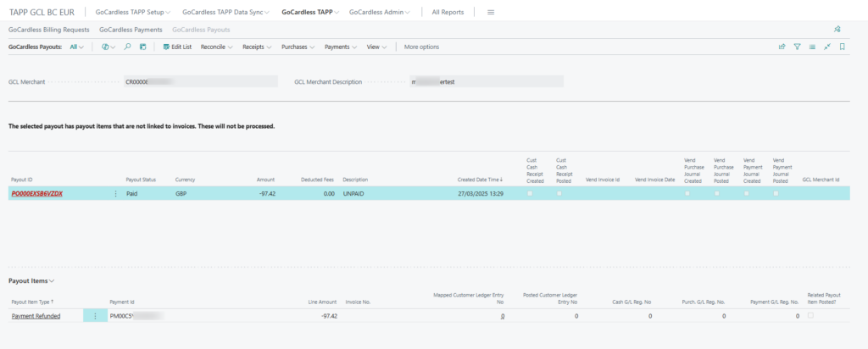
Task: Open the Payment Refunded link
Action: point(36,316)
